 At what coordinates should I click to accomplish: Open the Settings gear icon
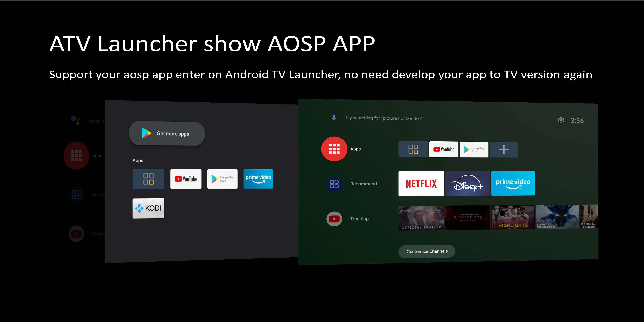point(560,120)
